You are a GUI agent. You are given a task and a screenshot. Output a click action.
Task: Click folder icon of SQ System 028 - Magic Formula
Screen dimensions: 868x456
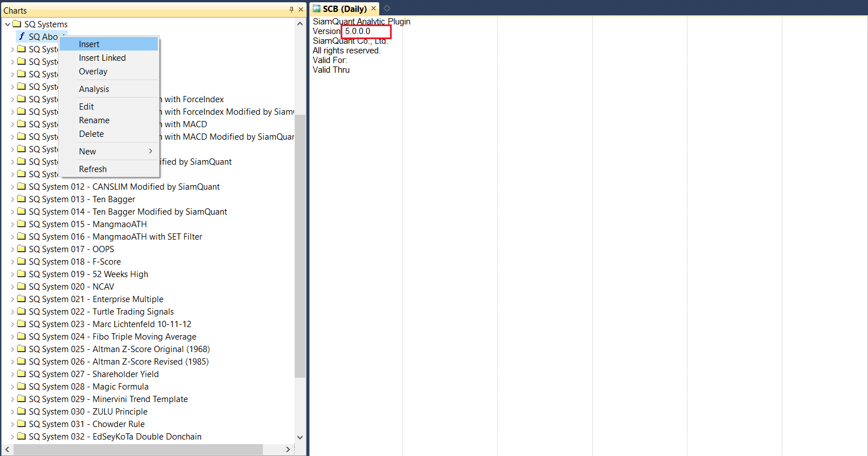[22, 387]
